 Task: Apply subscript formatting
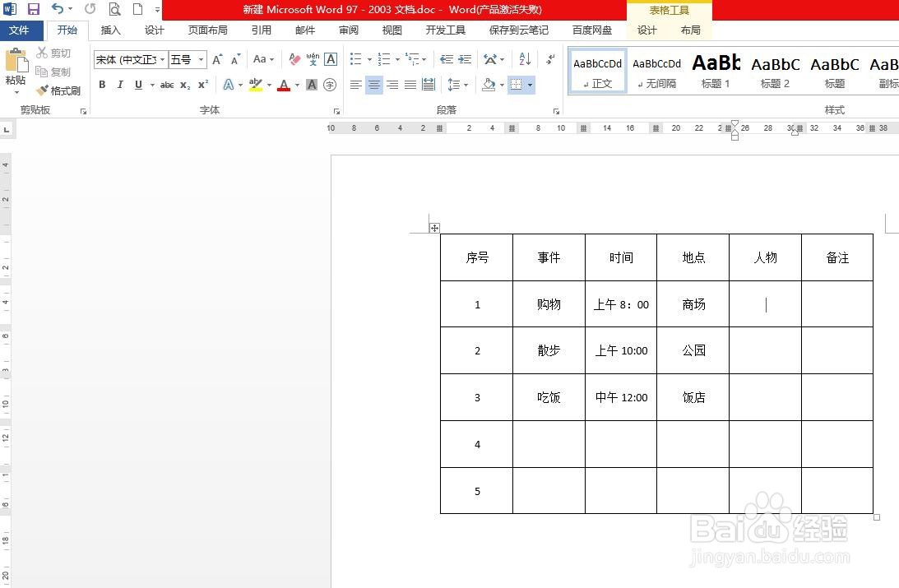coord(185,84)
